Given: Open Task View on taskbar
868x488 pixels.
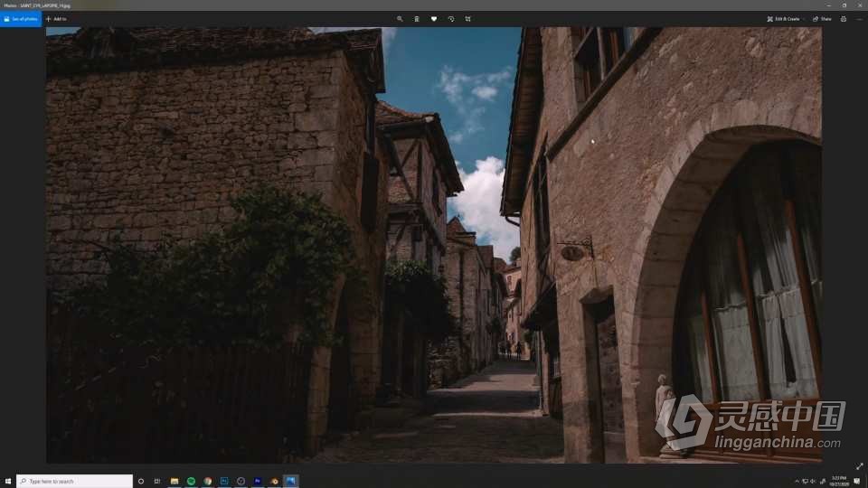Looking at the screenshot, I should 157,482.
